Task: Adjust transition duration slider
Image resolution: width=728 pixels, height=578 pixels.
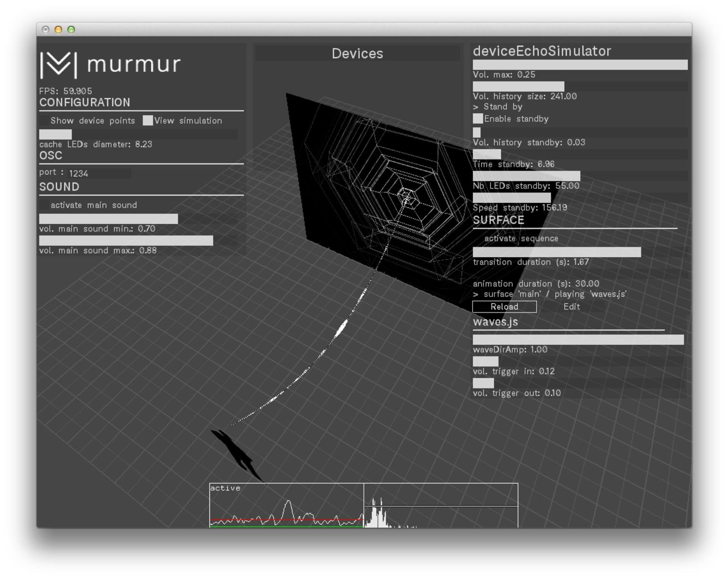Action: (x=580, y=252)
